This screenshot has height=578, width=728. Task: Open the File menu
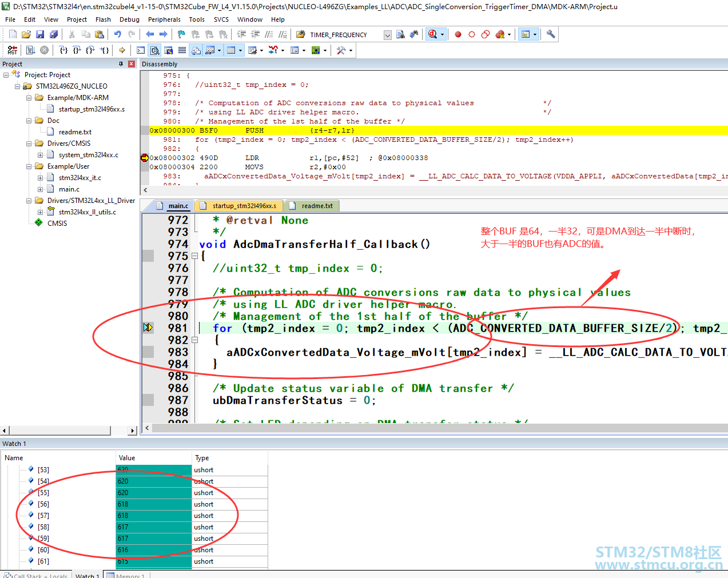(10, 19)
